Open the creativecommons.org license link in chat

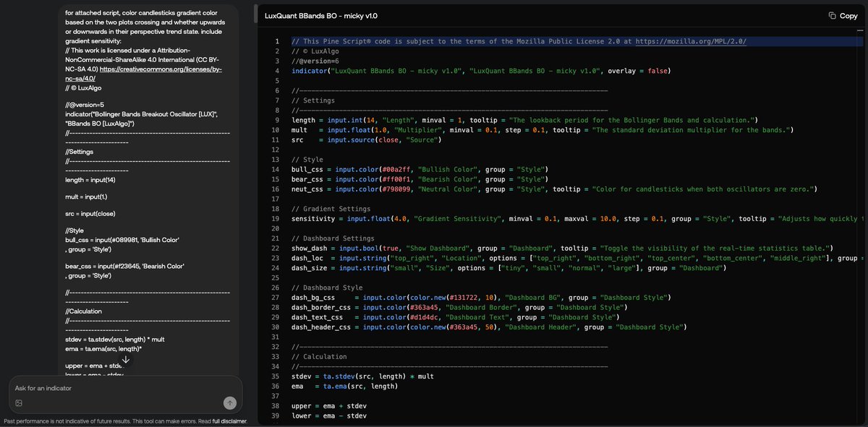pos(143,73)
